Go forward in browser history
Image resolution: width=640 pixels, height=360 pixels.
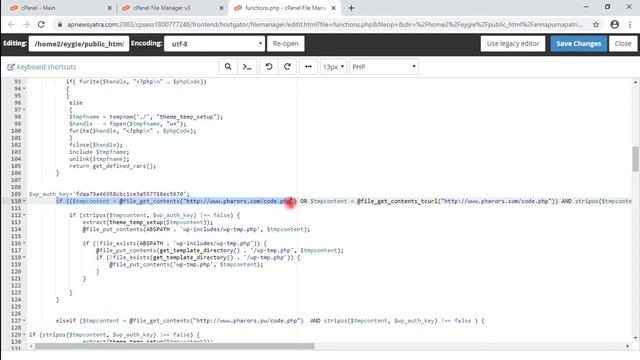coord(26,24)
